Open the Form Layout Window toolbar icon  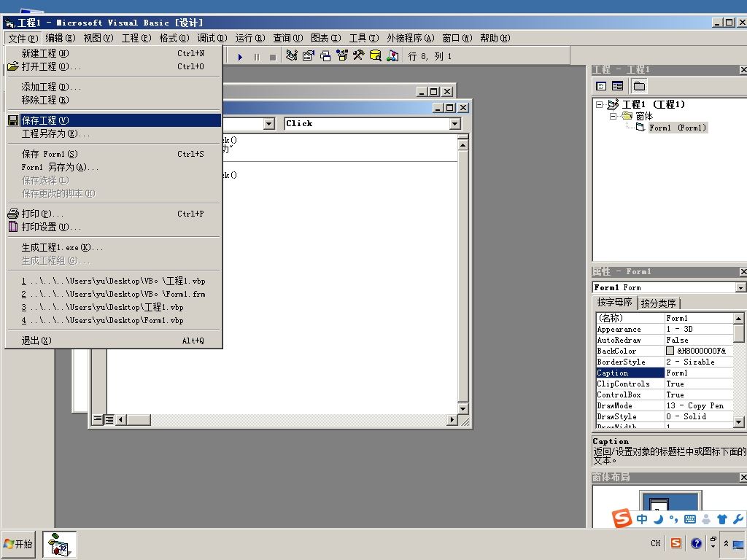click(325, 55)
